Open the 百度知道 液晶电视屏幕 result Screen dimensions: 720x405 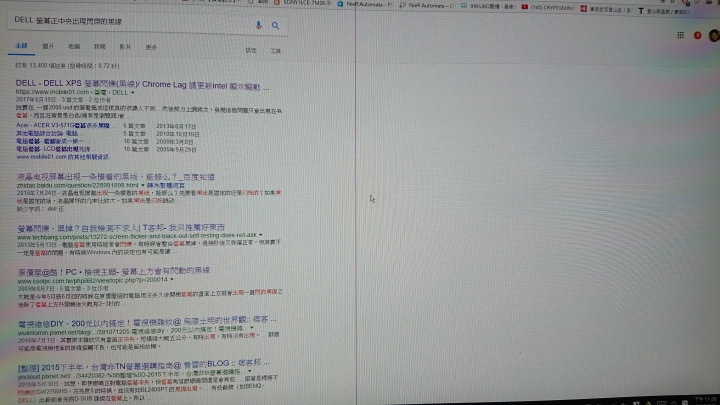pos(116,177)
